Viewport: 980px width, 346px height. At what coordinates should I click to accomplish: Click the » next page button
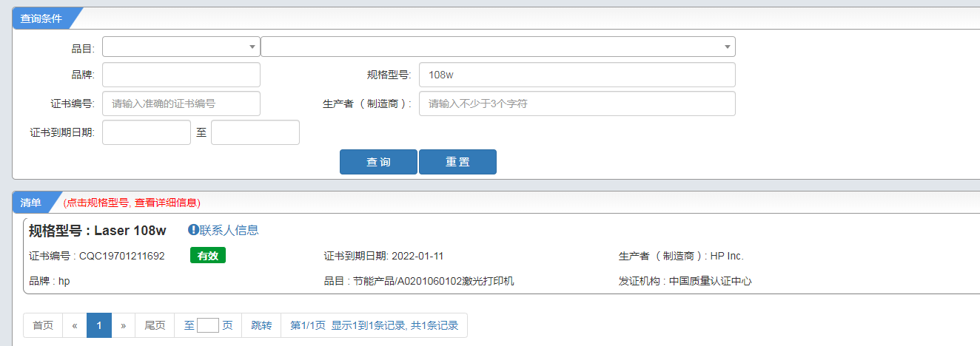pos(123,325)
